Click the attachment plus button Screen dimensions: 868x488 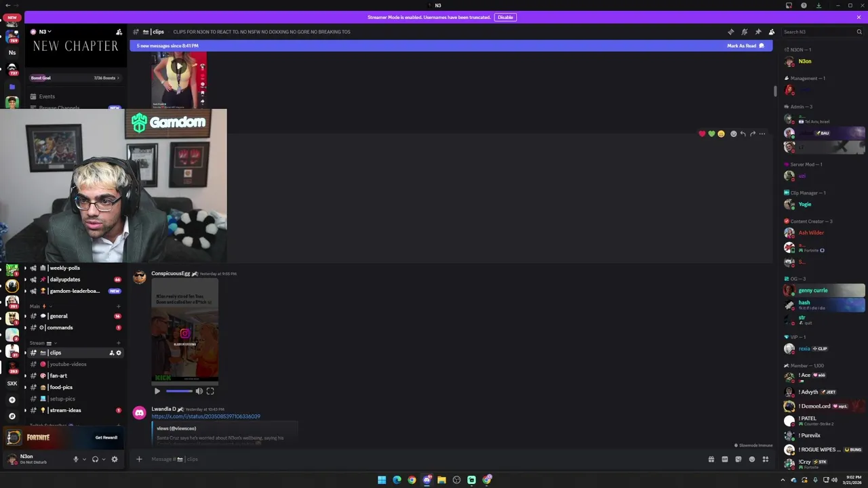point(139,459)
